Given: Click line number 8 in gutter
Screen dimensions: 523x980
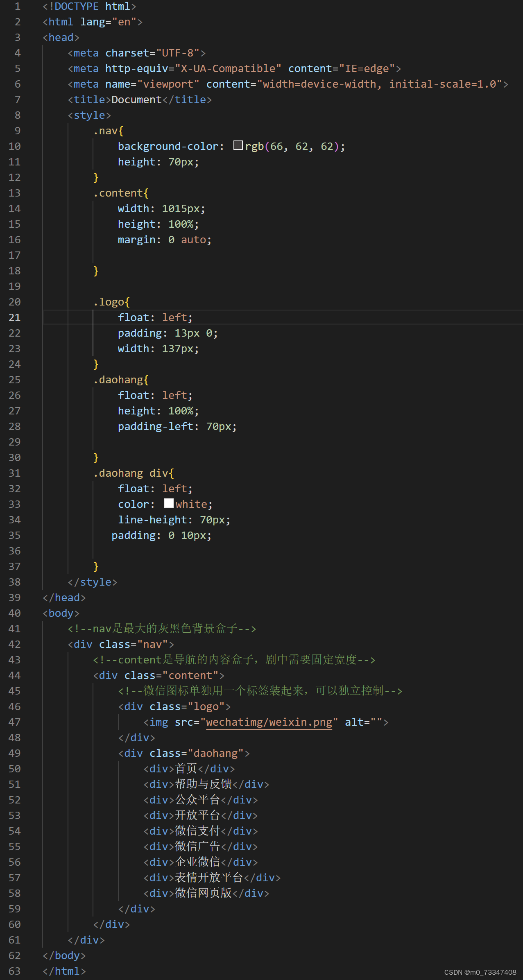Looking at the screenshot, I should pos(17,115).
